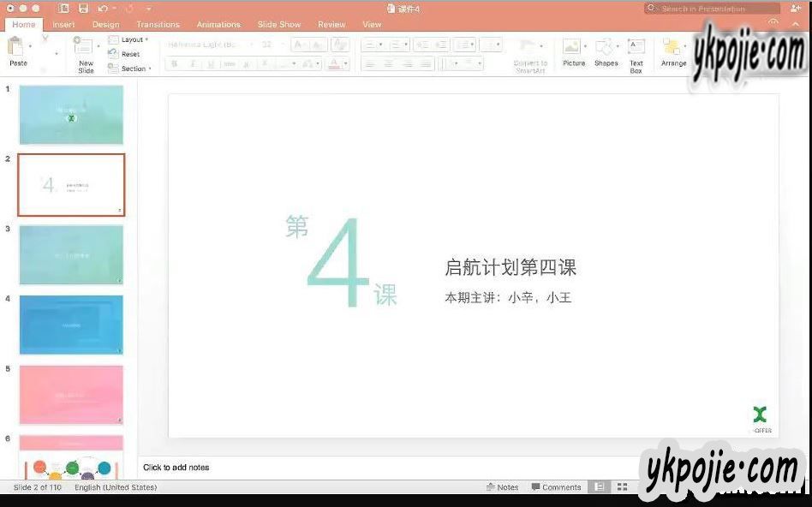Toggle Comments pane in status bar

tap(556, 487)
